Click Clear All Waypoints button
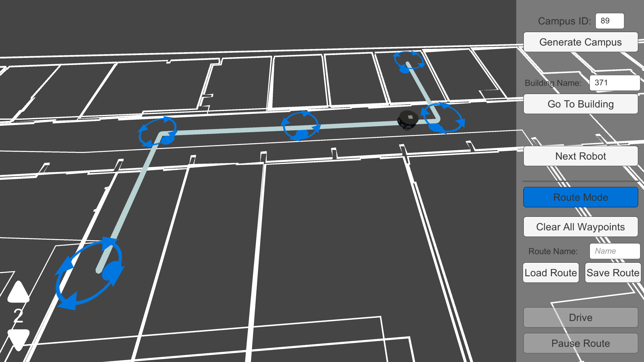 pyautogui.click(x=581, y=226)
